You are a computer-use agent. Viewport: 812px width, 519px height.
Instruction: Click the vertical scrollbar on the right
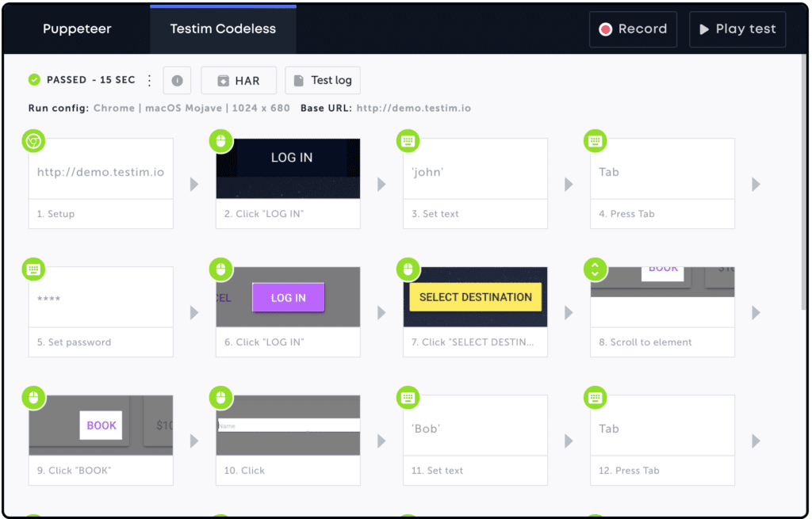805,181
